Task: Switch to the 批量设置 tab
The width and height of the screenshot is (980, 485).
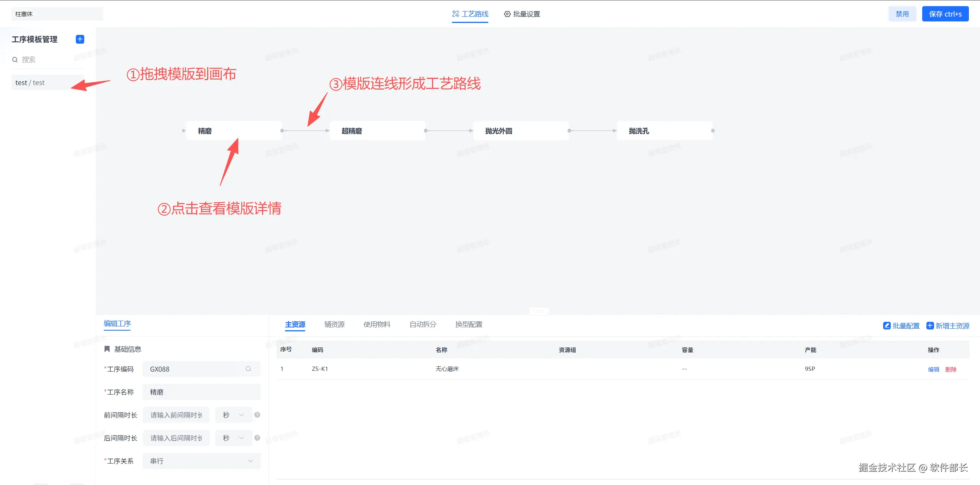Action: [x=522, y=14]
